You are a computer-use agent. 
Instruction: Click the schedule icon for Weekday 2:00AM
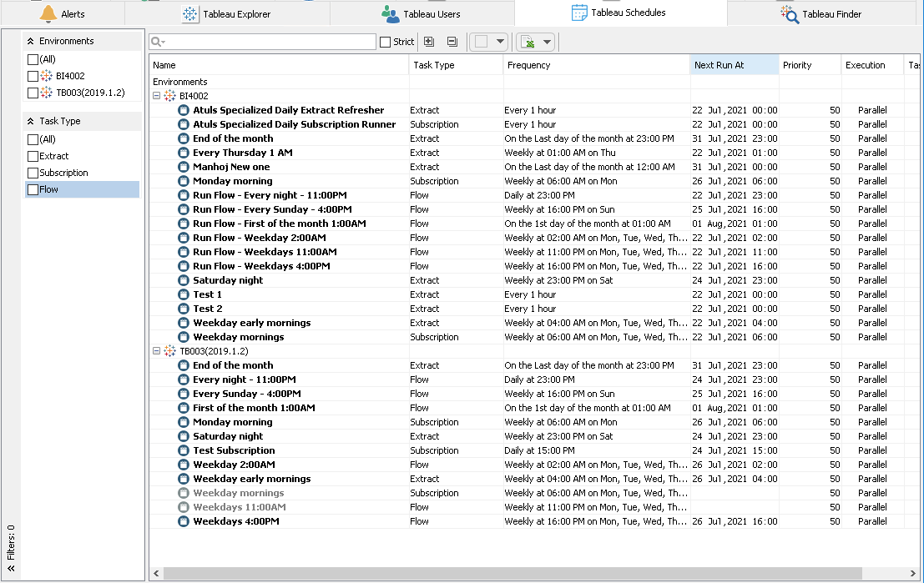[184, 465]
